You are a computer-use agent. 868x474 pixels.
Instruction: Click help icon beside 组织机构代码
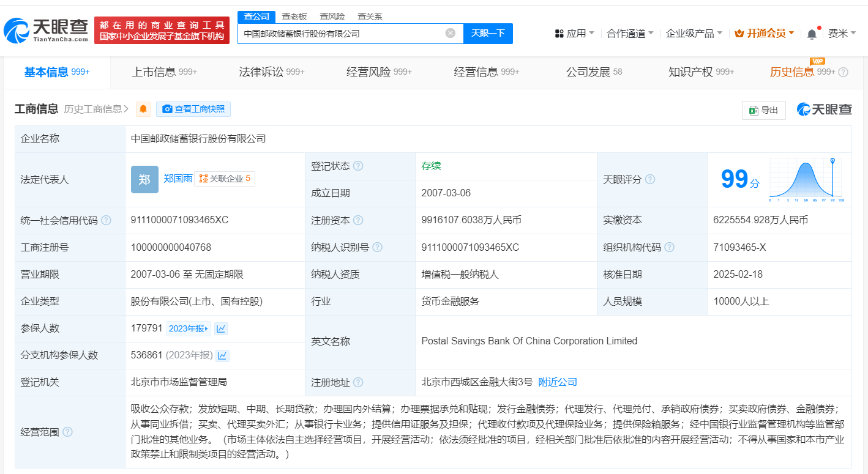(x=670, y=248)
